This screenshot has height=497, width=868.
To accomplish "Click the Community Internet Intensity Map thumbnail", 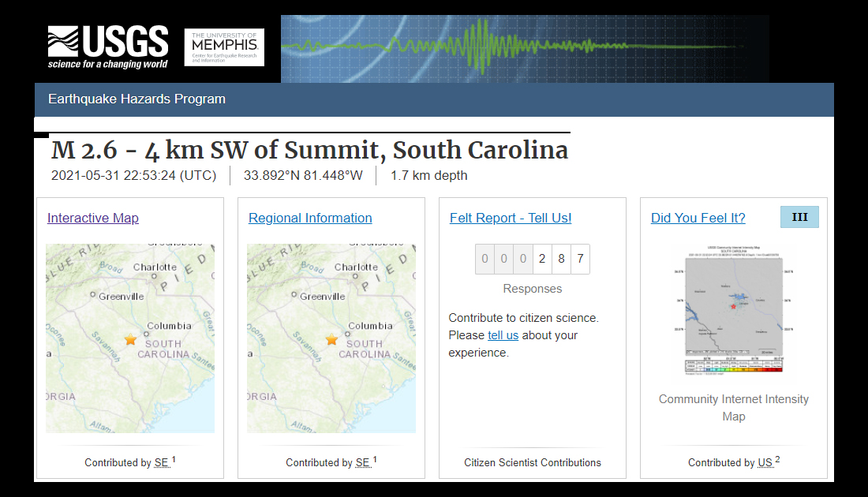I will [x=734, y=310].
